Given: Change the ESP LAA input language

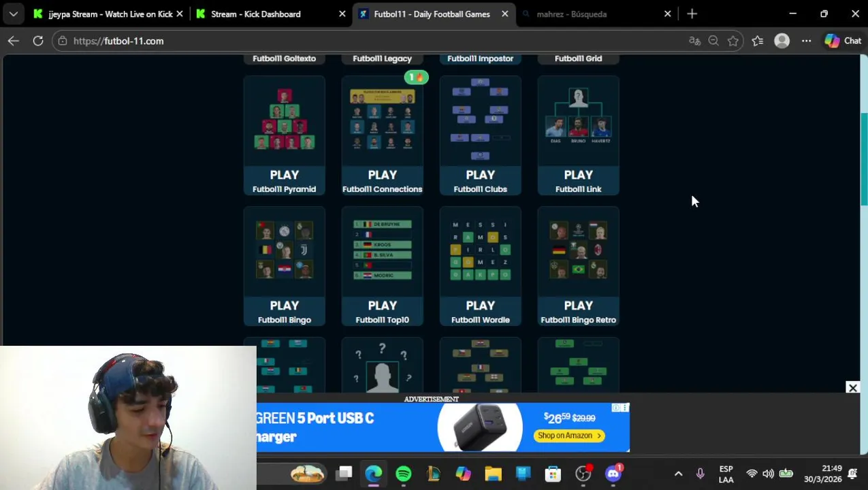Looking at the screenshot, I should point(726,474).
